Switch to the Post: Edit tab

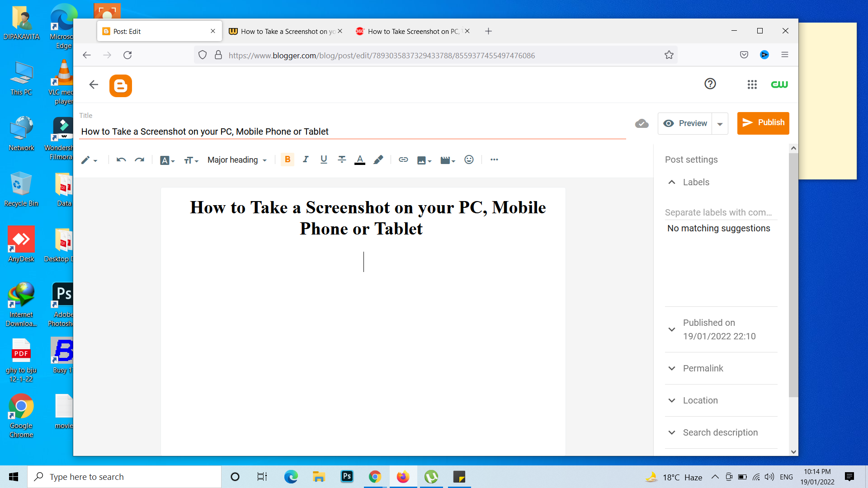(159, 31)
